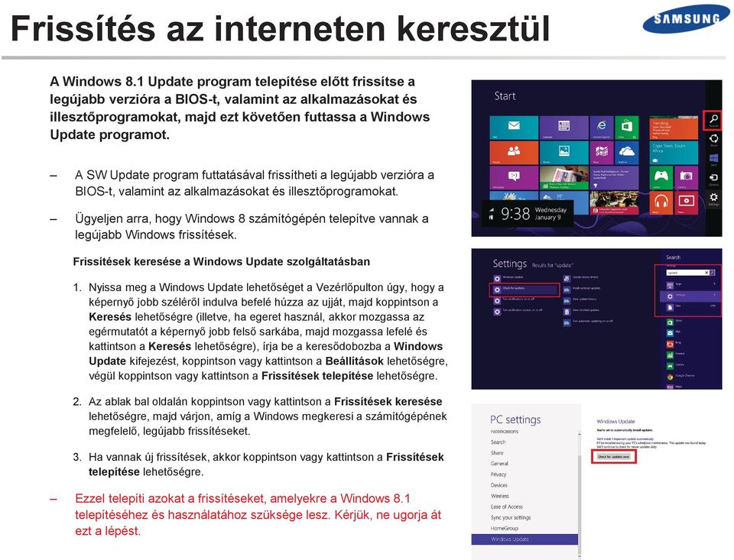Select Mail in search app list
734x560 pixels.
[x=674, y=332]
